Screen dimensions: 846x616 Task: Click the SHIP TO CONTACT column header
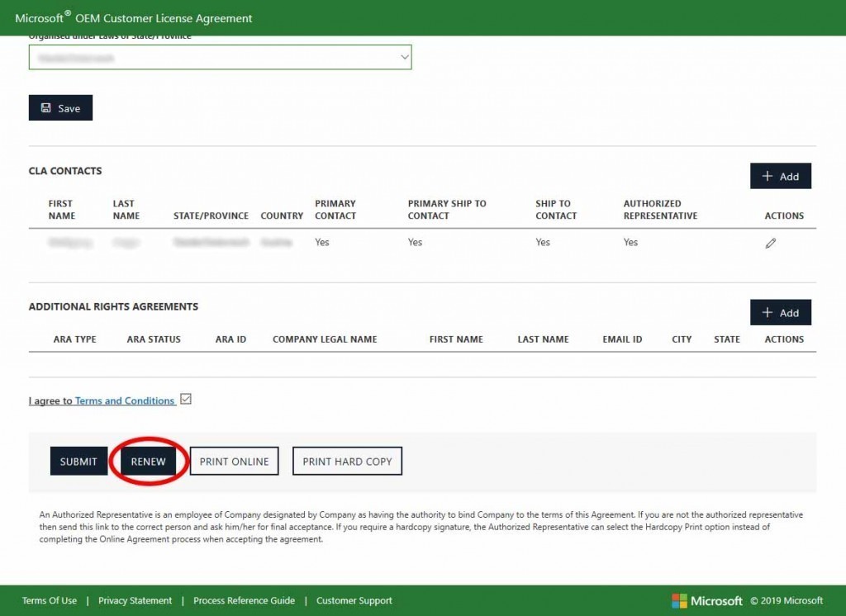click(556, 209)
